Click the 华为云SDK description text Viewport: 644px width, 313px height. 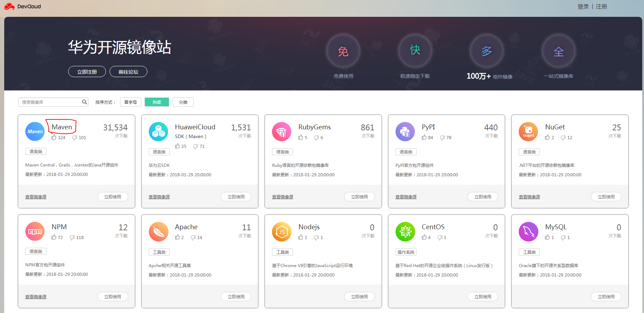pyautogui.click(x=159, y=165)
